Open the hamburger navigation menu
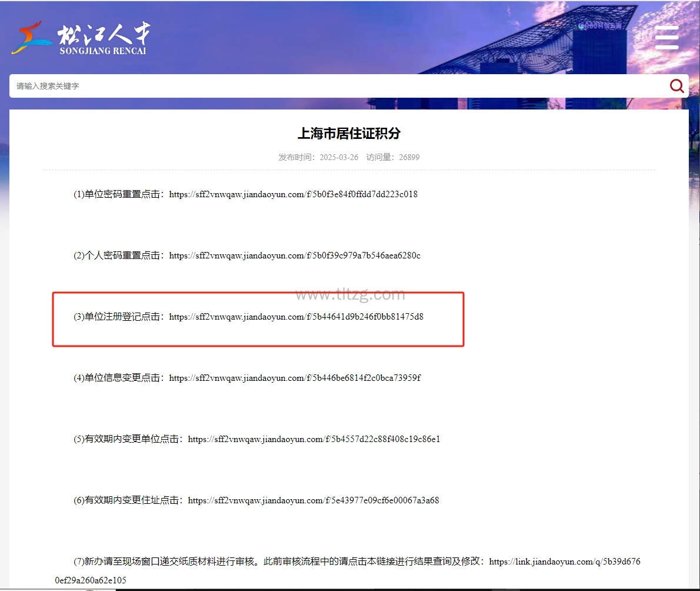This screenshot has height=591, width=700. [x=666, y=38]
